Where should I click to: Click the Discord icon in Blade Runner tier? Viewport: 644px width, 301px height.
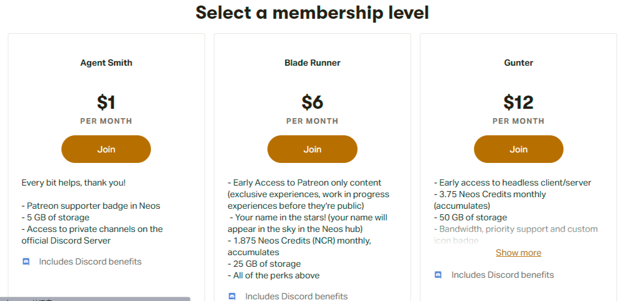(232, 297)
